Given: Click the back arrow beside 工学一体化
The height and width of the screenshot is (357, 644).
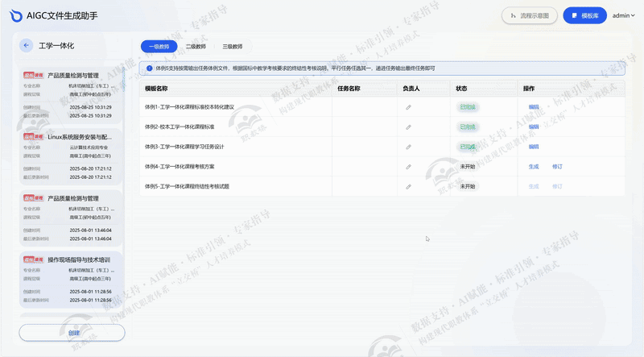Looking at the screenshot, I should tap(27, 46).
